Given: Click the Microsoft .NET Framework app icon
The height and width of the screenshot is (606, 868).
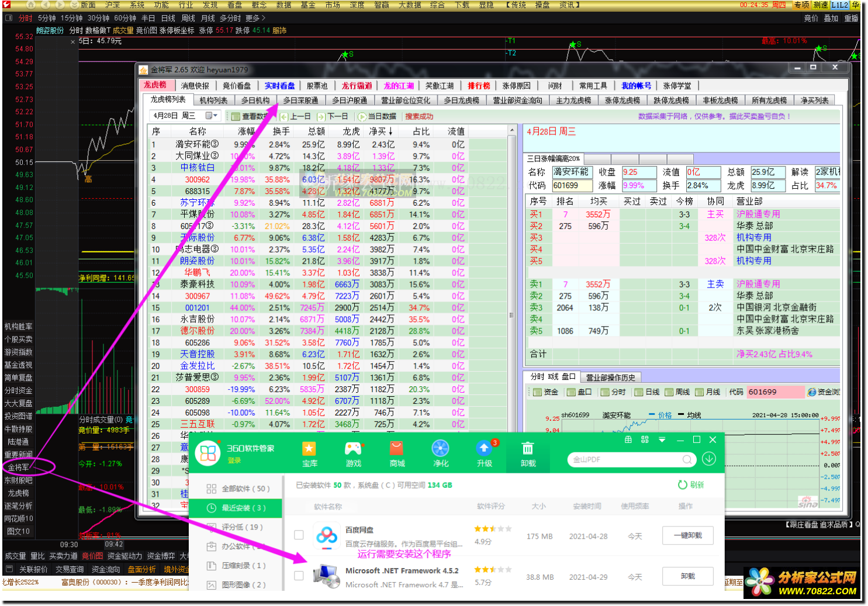Looking at the screenshot, I should 327,576.
